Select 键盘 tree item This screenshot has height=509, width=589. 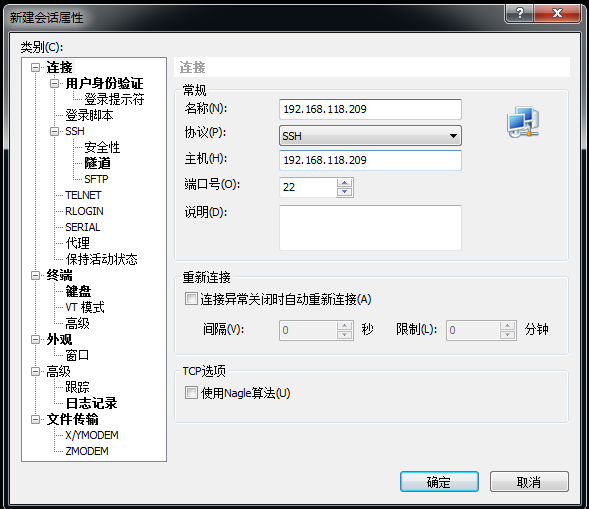coord(78,291)
